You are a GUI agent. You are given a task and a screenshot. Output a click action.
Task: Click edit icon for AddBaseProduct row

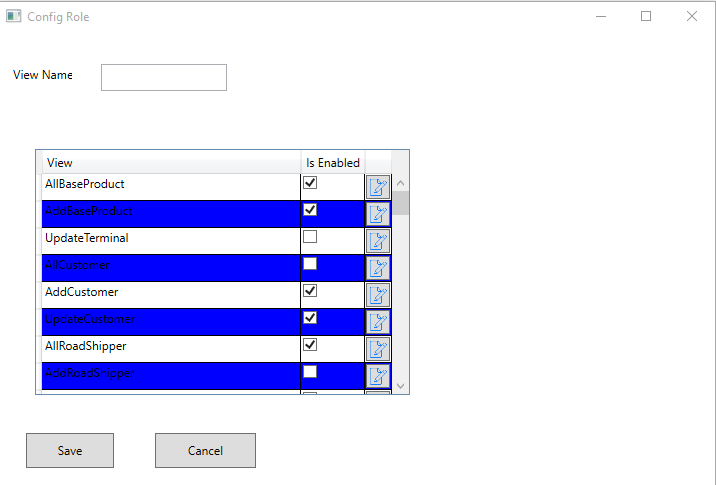tap(378, 214)
